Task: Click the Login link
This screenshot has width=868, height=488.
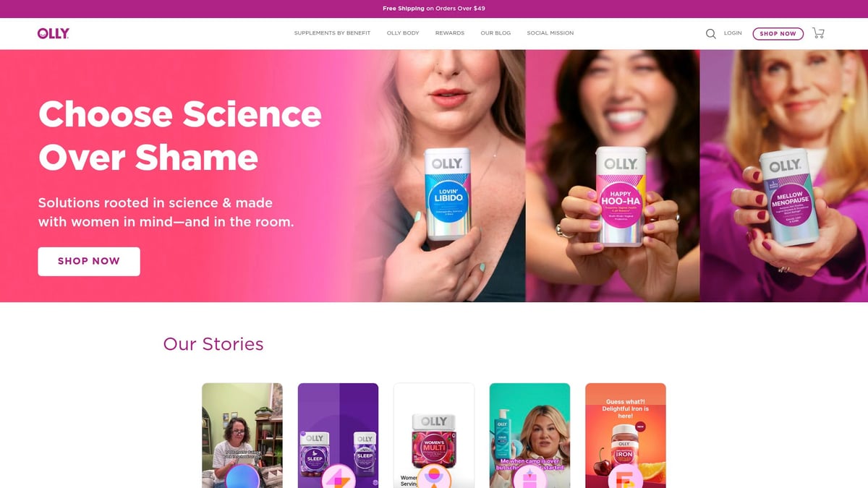Action: 733,33
